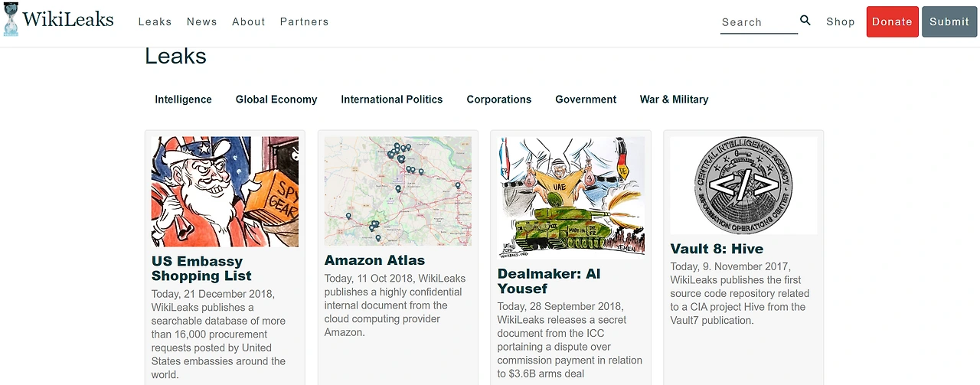Click the red Donate button
The width and height of the screenshot is (980, 385).
click(x=892, y=21)
